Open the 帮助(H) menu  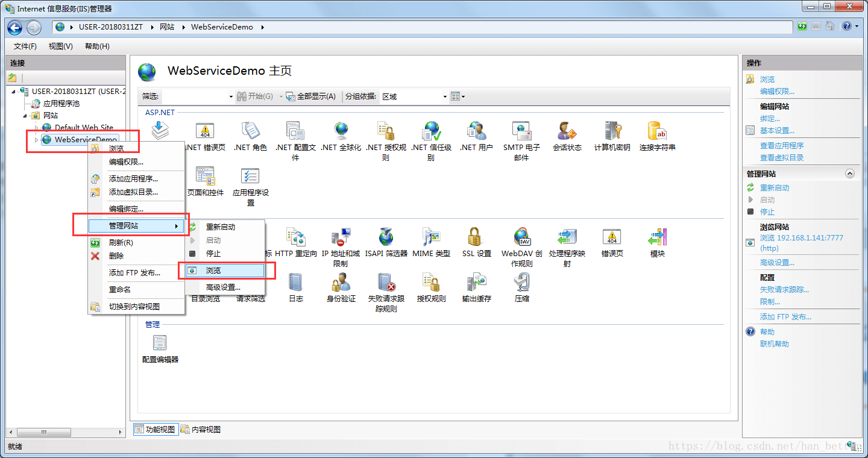[x=97, y=46]
